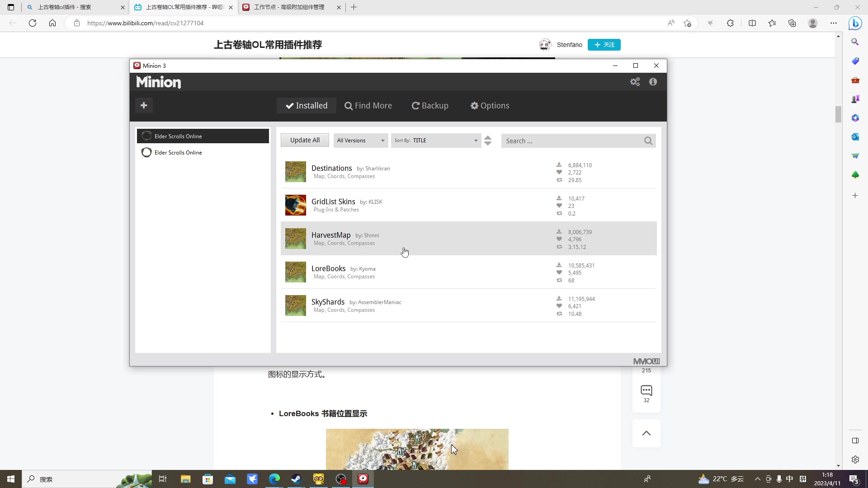Screen dimensions: 868x488
Task: Click the back-to-top arrow button
Action: pyautogui.click(x=646, y=433)
